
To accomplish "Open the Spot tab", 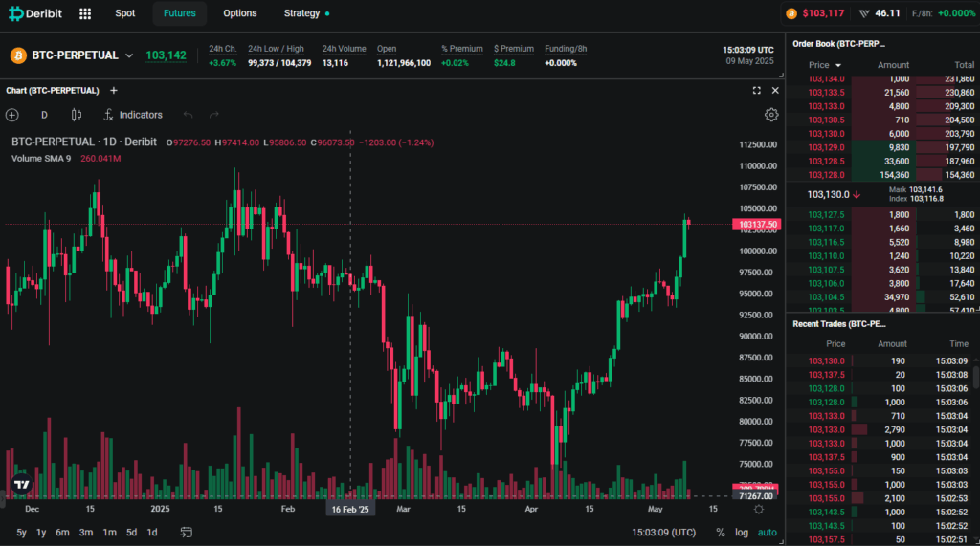I will click(x=125, y=13).
